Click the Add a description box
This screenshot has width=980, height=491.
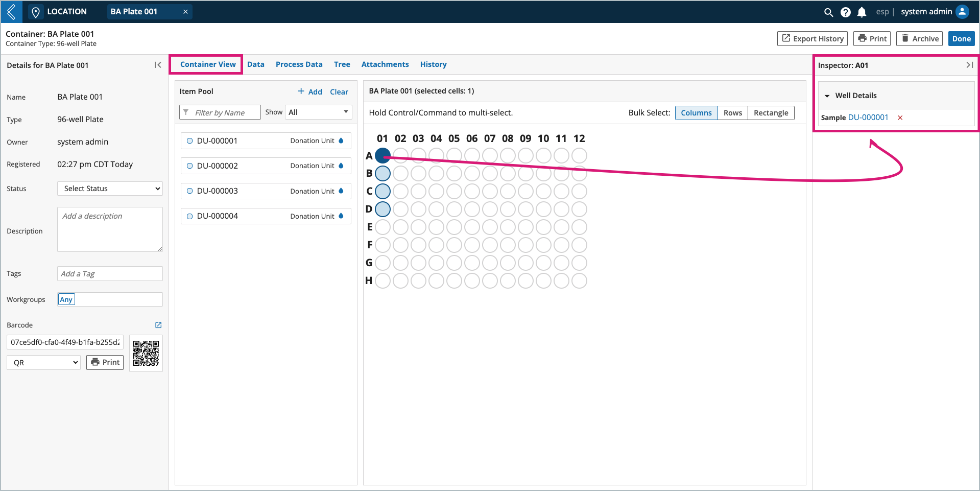coord(110,229)
